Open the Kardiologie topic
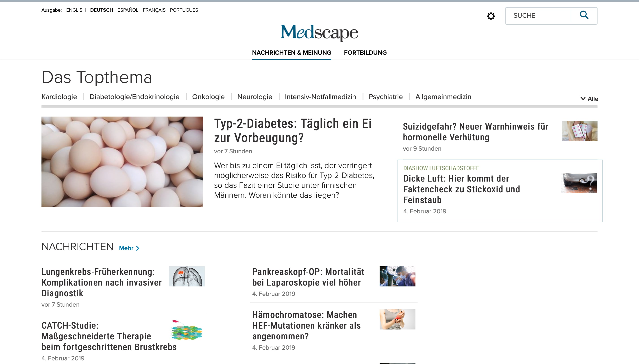Viewport: 639px width, 364px height. [x=59, y=97]
